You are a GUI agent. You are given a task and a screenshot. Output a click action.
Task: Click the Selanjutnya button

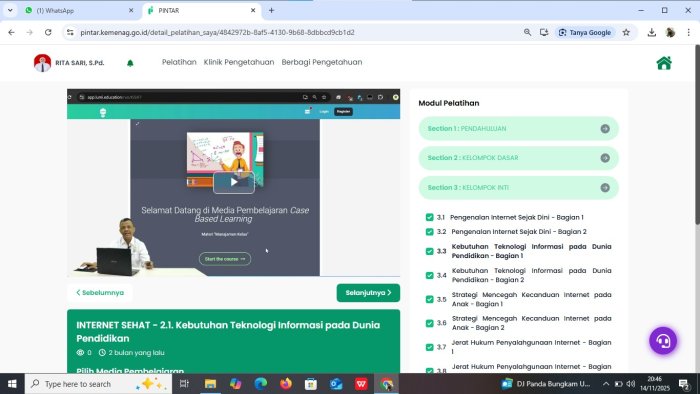tap(368, 293)
